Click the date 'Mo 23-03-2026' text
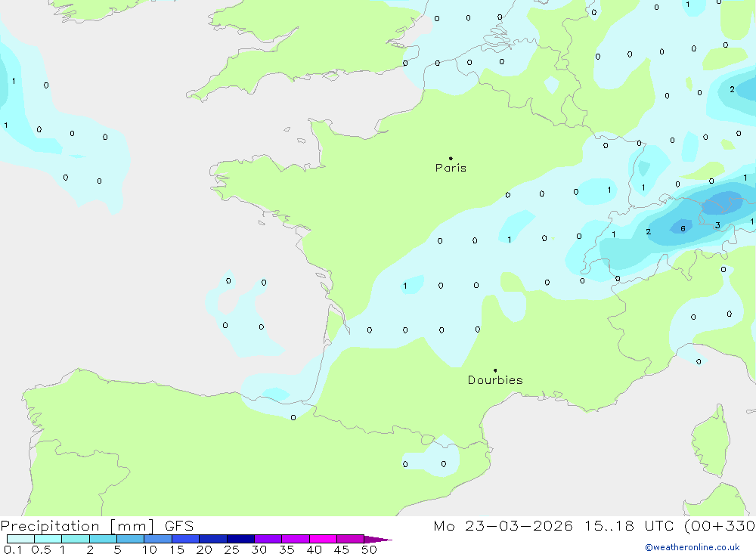Image resolution: width=756 pixels, height=554 pixels. pos(503,526)
